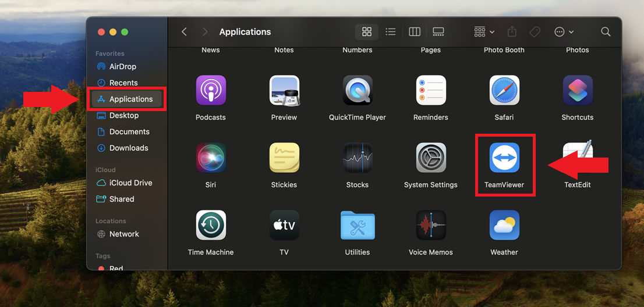The width and height of the screenshot is (644, 307).
Task: Select the Reminders app icon
Action: point(431,90)
